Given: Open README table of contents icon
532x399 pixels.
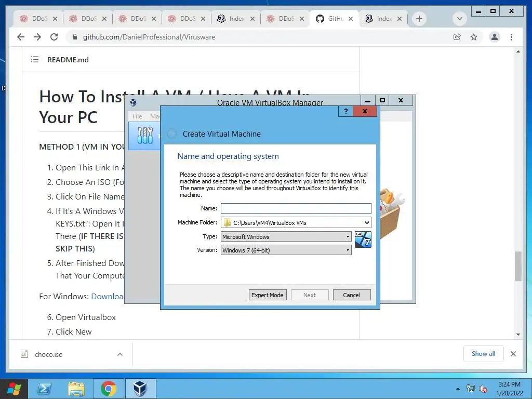Looking at the screenshot, I should 35,60.
